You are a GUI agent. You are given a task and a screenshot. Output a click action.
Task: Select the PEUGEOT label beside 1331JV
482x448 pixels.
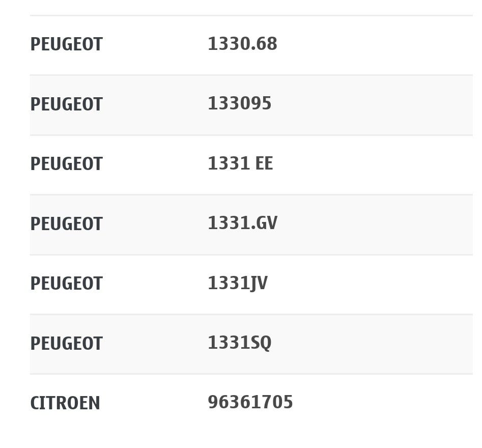66,284
